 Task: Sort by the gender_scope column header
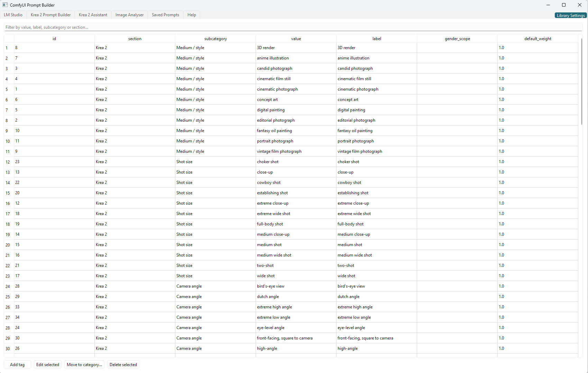click(x=457, y=39)
